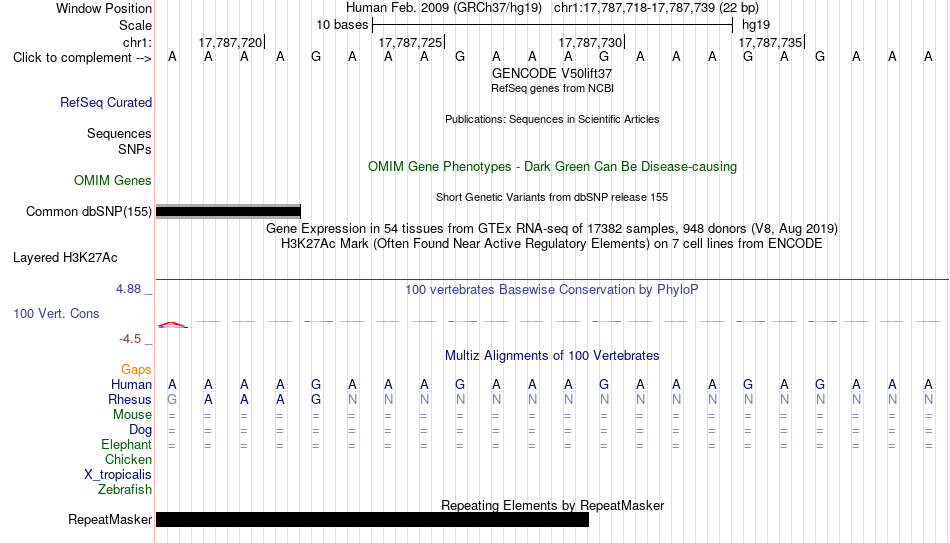950x543 pixels.
Task: Open the OMIM Genes track label
Action: click(x=113, y=181)
